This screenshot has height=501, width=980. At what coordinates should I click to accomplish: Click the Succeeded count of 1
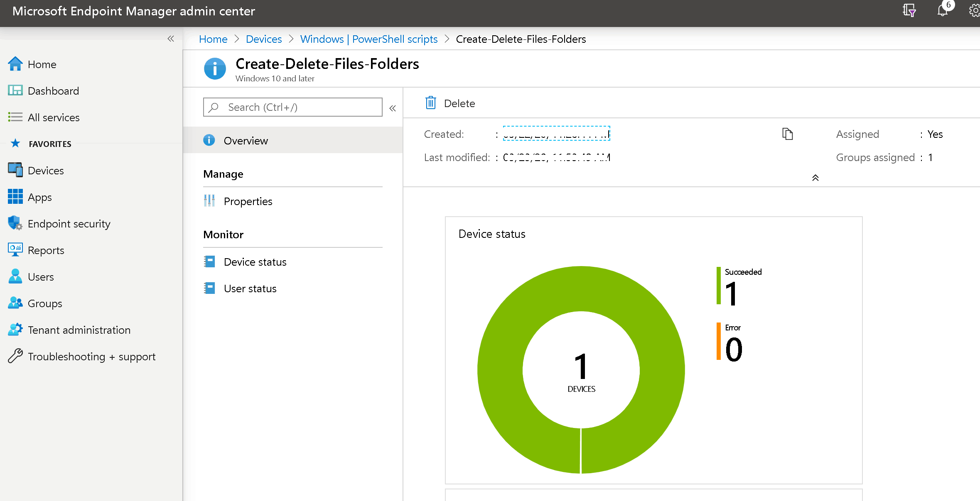coord(731,294)
